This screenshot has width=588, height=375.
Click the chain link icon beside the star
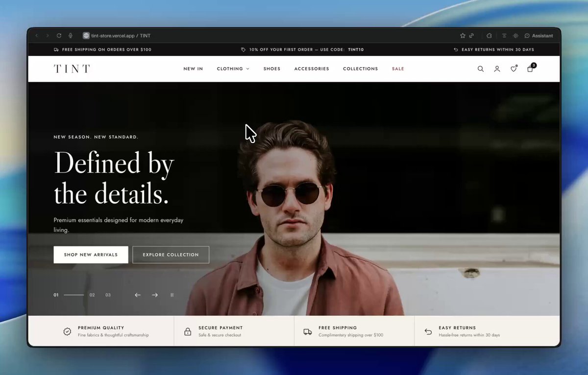[x=471, y=36]
